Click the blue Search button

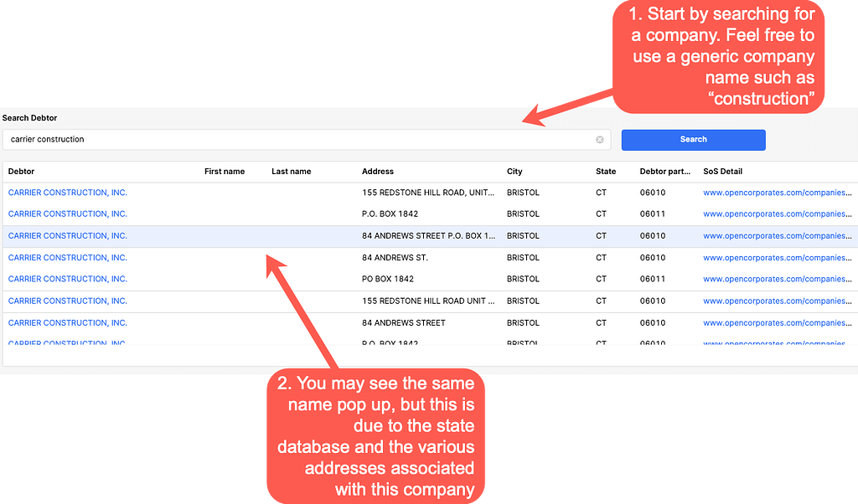coord(693,139)
